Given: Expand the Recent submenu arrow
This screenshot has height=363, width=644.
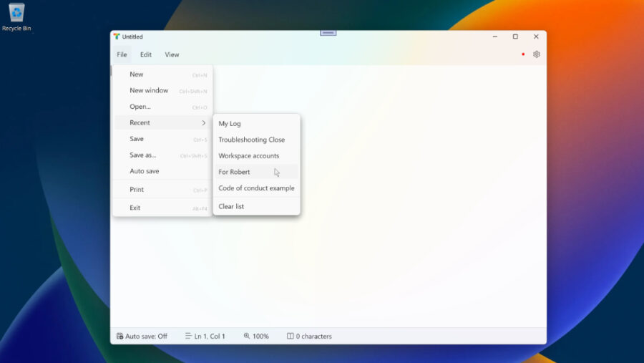Looking at the screenshot, I should tap(203, 123).
